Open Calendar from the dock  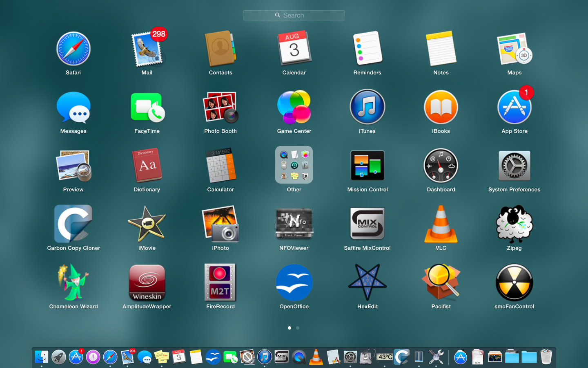pos(179,357)
